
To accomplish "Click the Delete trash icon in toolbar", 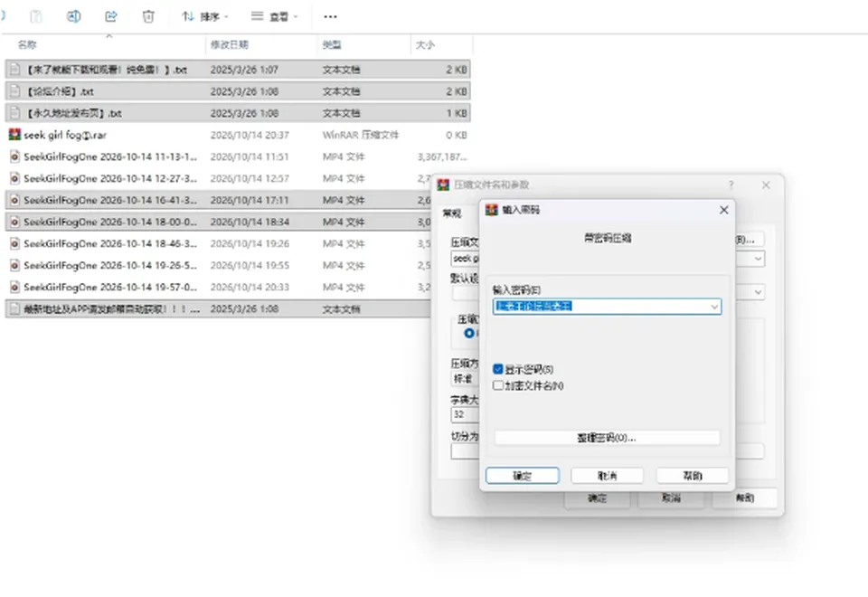I will (x=148, y=16).
